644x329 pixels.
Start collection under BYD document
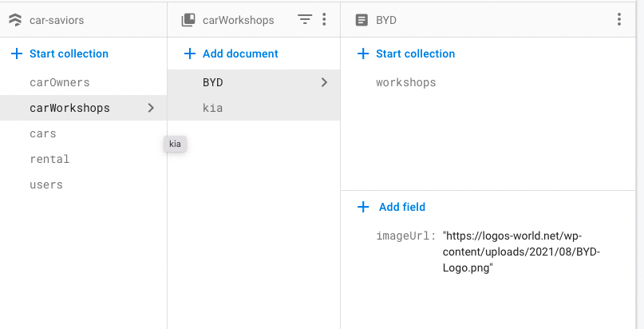point(415,54)
